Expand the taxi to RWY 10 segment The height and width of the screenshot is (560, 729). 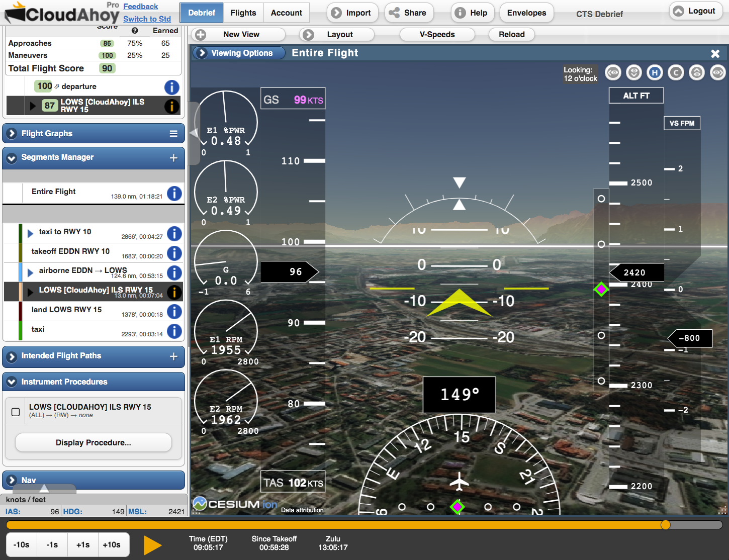(30, 233)
